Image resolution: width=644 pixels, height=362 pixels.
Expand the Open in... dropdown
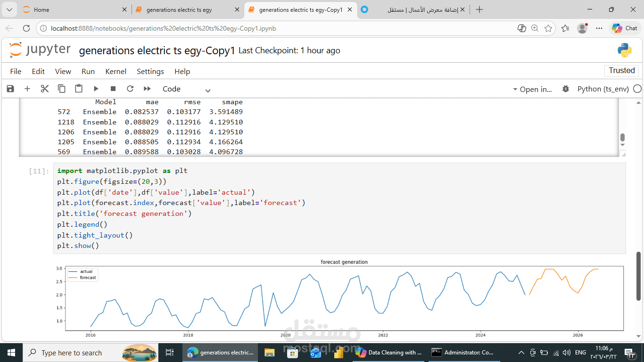(532, 89)
